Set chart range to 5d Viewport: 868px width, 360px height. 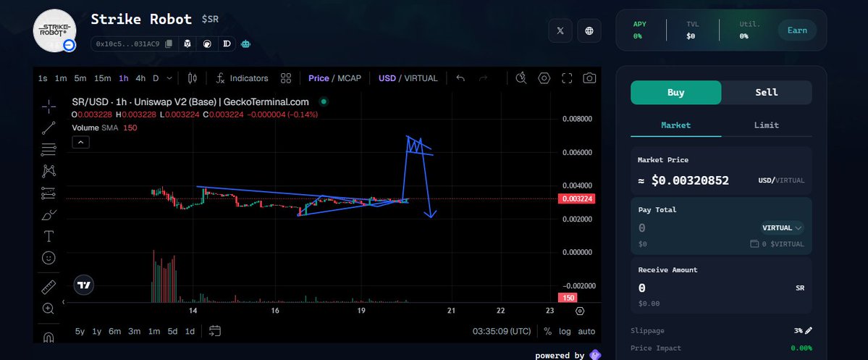pyautogui.click(x=173, y=331)
